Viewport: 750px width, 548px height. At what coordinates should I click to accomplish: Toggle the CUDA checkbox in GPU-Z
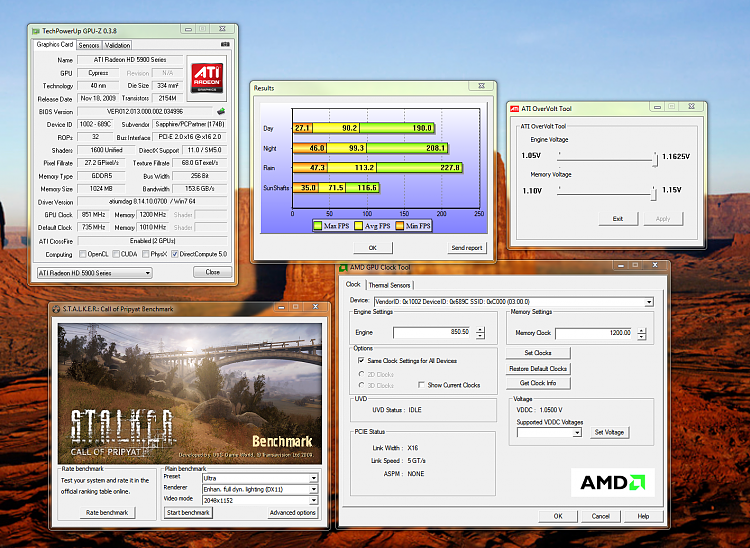click(116, 254)
